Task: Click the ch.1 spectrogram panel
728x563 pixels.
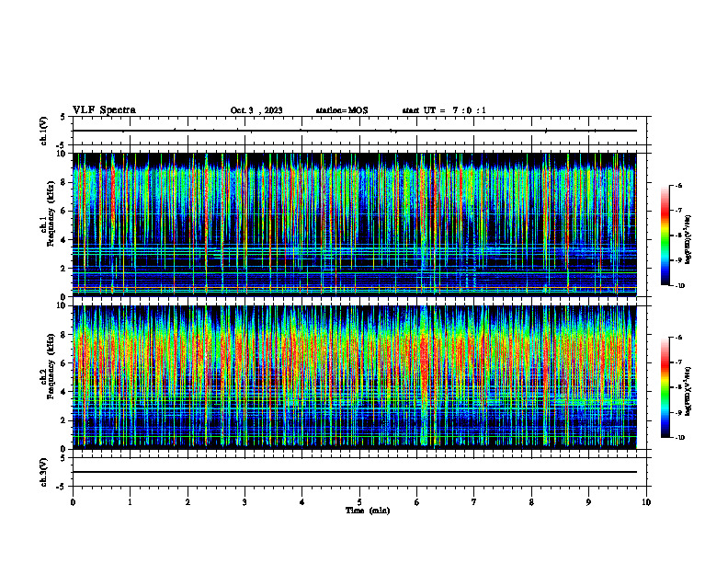Action: [355, 224]
